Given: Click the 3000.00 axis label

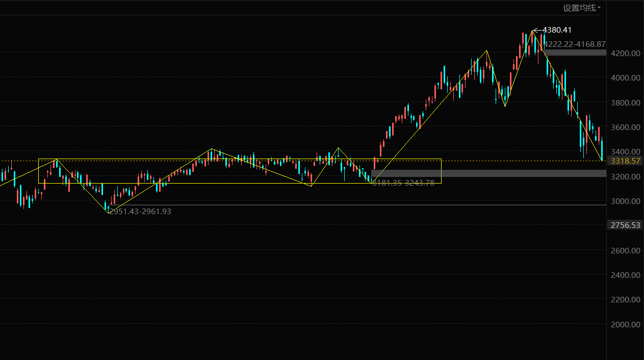Looking at the screenshot, I should point(626,201).
